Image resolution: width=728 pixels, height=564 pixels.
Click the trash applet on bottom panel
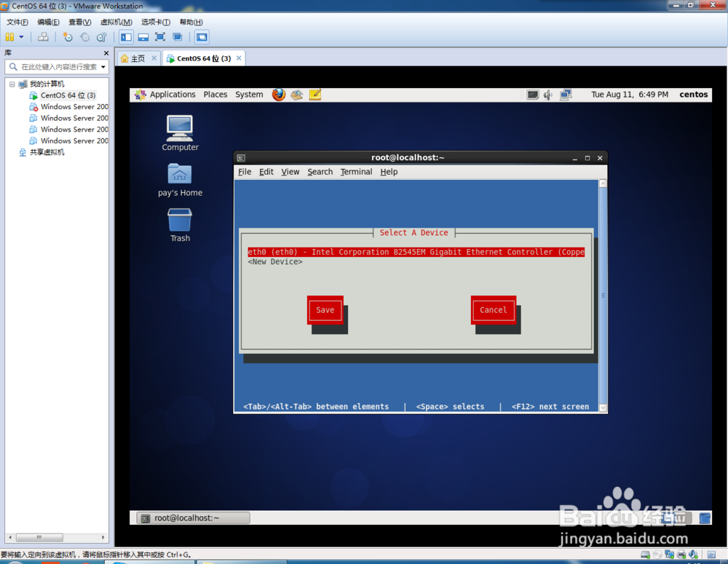(705, 518)
